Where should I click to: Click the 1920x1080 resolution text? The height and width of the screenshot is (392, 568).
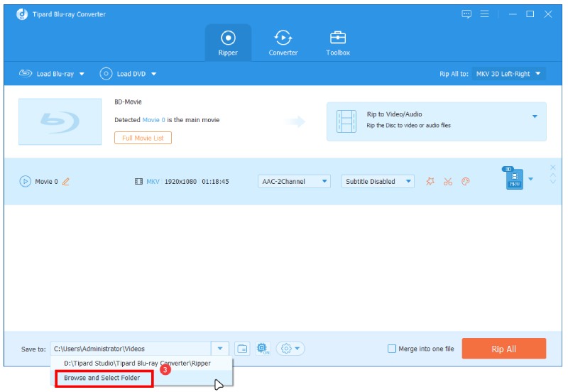pos(180,182)
